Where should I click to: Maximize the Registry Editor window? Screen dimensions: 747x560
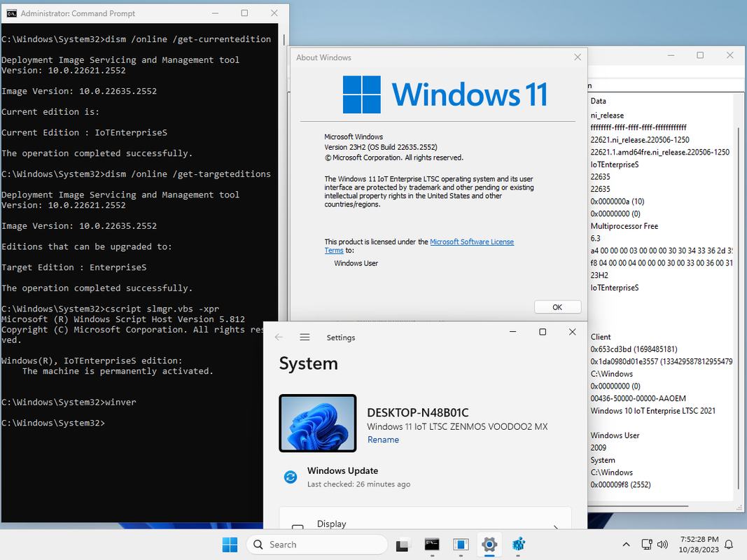tap(700, 55)
